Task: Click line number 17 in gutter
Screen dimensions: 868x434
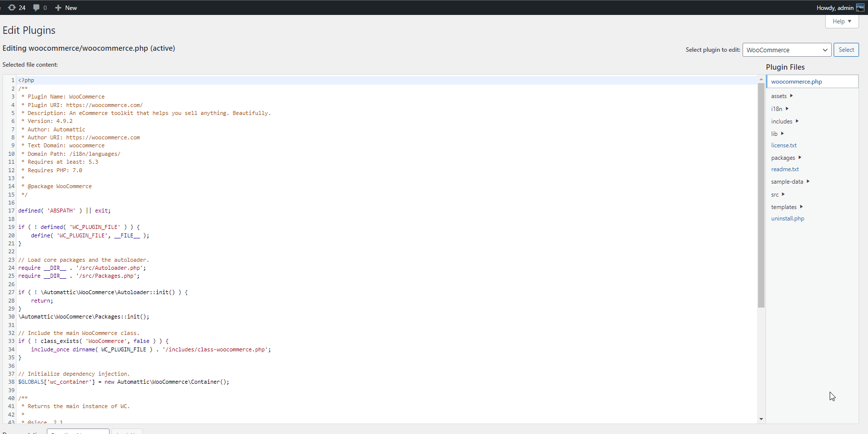Action: (11, 211)
